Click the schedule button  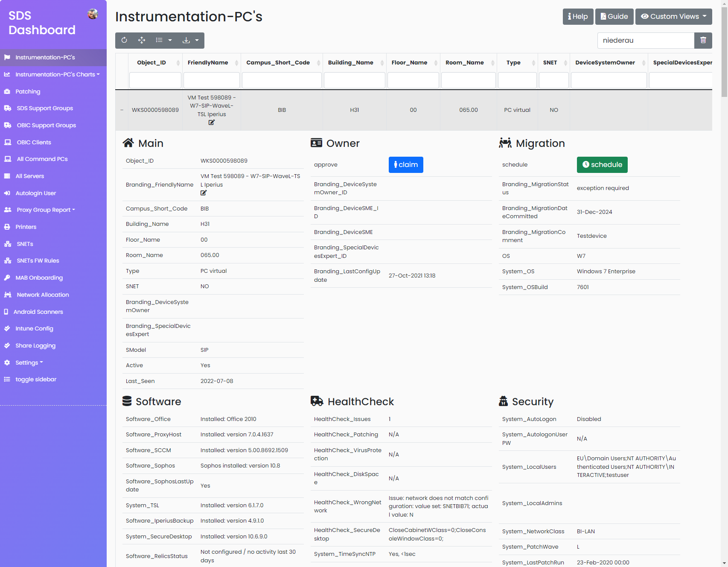[602, 165]
